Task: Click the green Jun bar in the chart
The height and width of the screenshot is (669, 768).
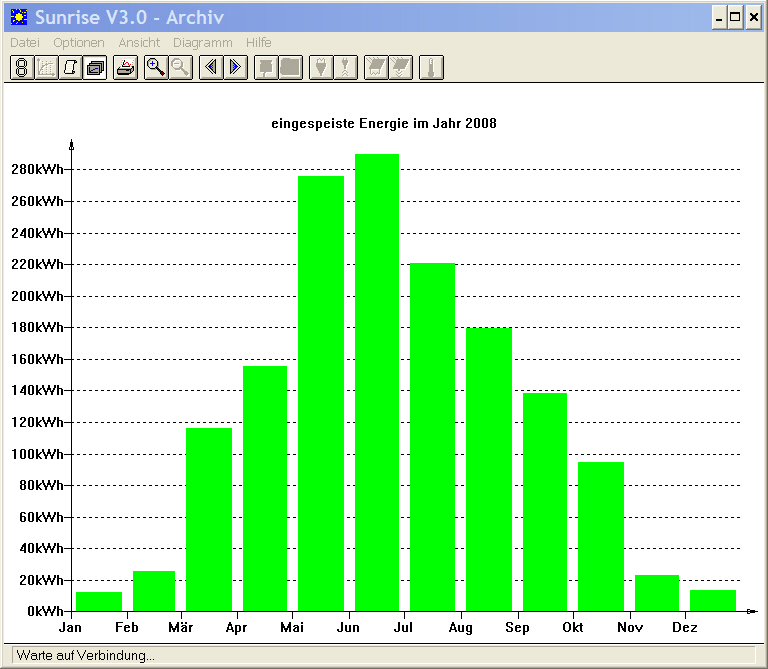Action: click(x=377, y=382)
